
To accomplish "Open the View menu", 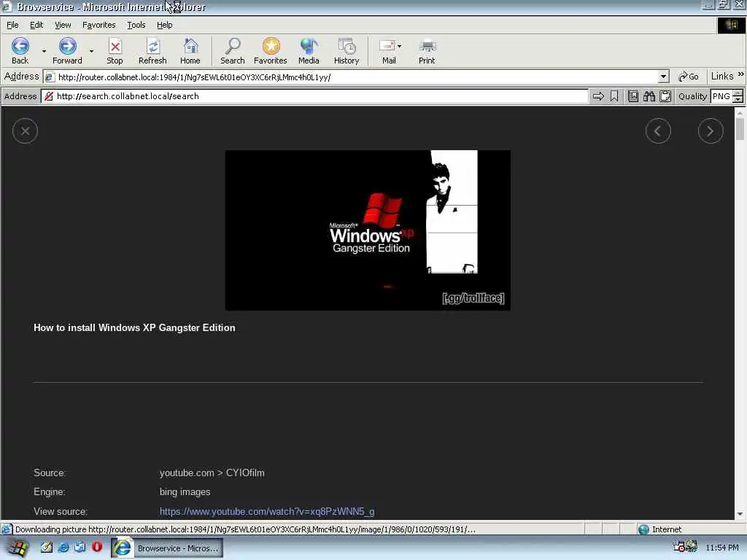I will click(63, 25).
